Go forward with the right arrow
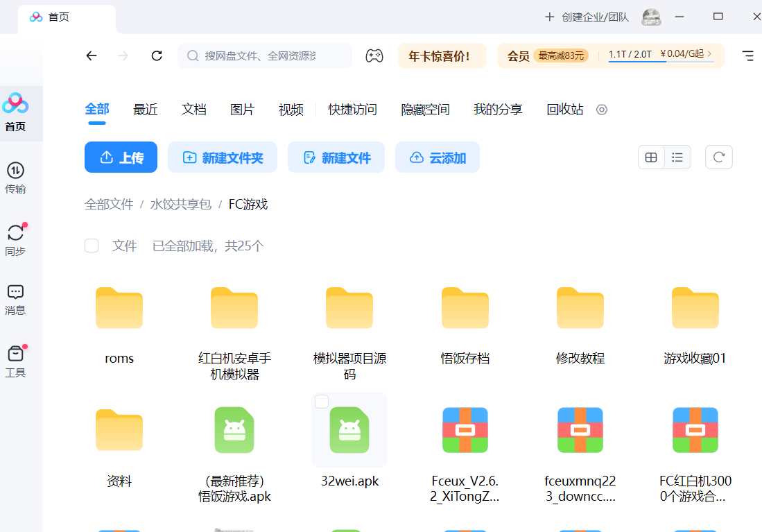Screen dimensions: 762x532 click(x=123, y=56)
